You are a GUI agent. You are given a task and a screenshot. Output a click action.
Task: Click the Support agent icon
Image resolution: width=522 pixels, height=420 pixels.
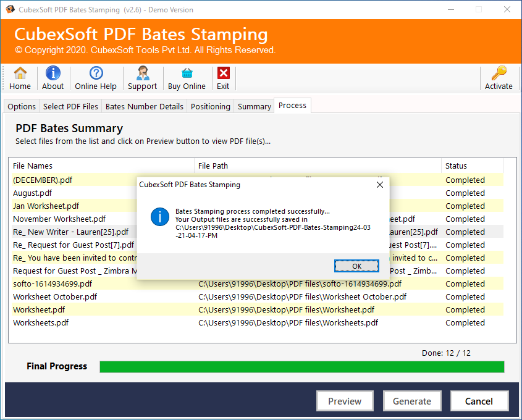tap(142, 74)
